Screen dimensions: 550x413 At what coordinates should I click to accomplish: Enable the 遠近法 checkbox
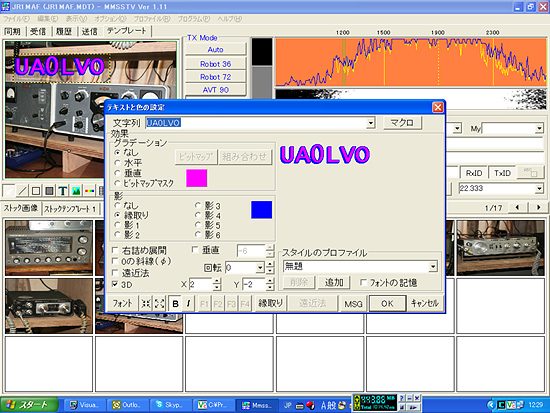tap(115, 272)
